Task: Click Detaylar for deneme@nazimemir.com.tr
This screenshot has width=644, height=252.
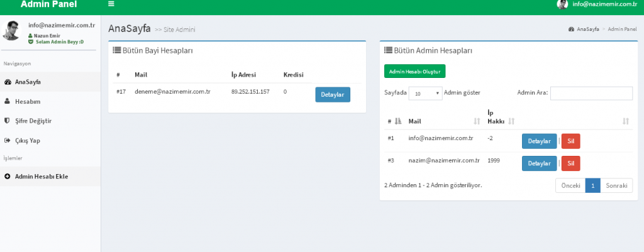Action: tap(333, 94)
